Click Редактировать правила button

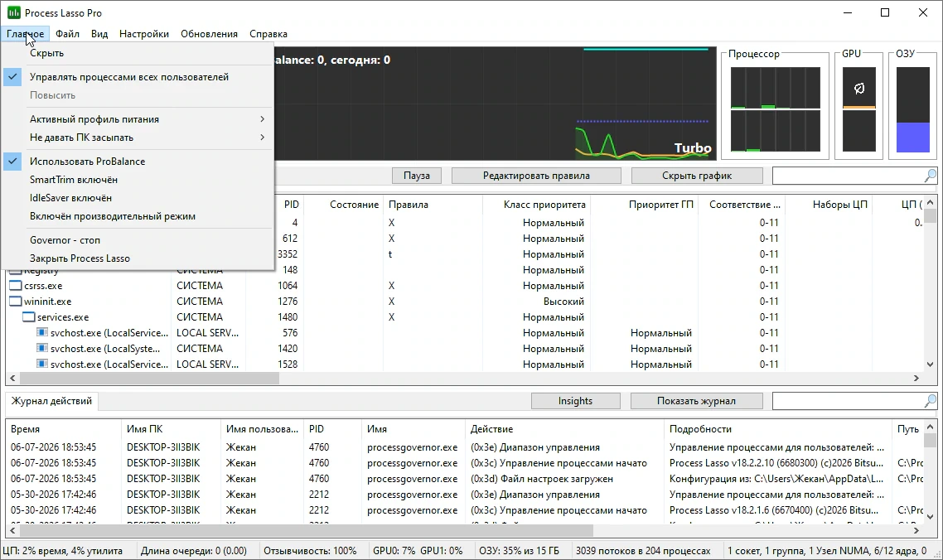(x=536, y=176)
